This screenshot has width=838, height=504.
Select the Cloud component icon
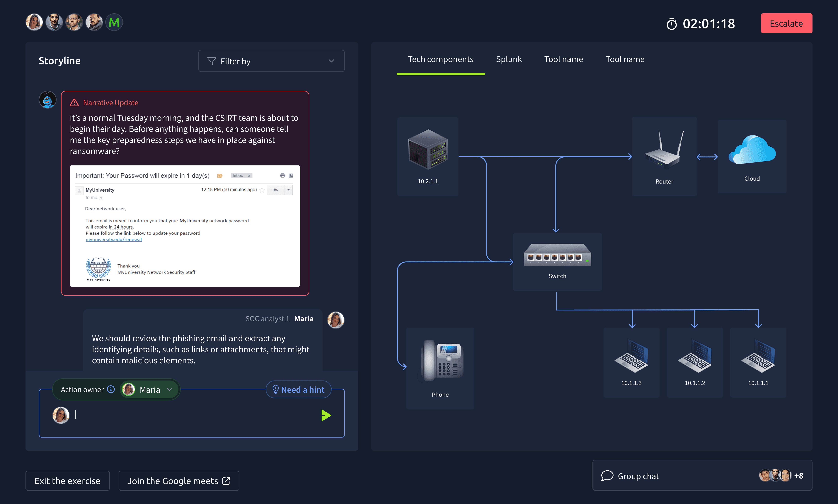tap(752, 150)
